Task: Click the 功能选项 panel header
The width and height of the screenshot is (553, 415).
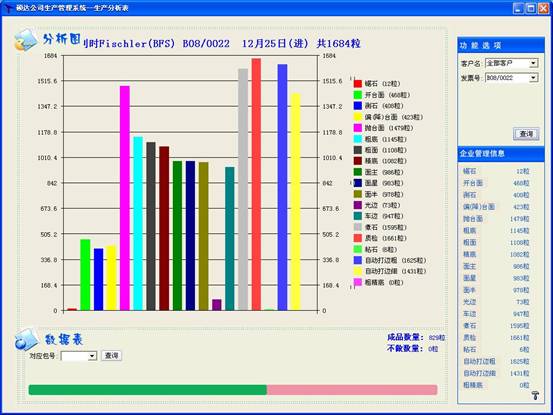Action: [x=500, y=45]
